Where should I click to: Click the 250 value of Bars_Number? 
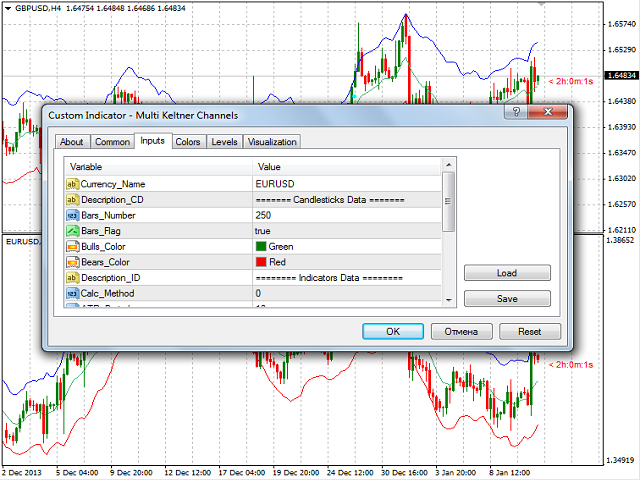tap(263, 215)
